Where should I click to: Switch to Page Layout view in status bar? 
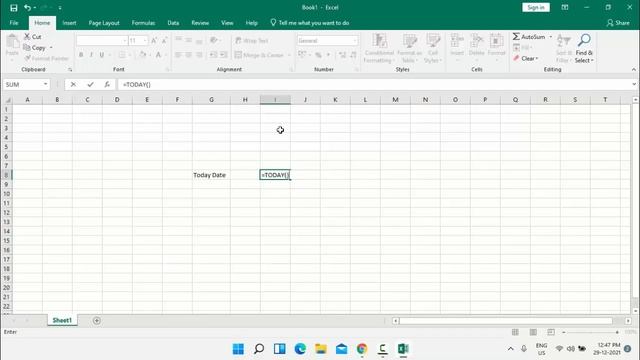pyautogui.click(x=533, y=332)
